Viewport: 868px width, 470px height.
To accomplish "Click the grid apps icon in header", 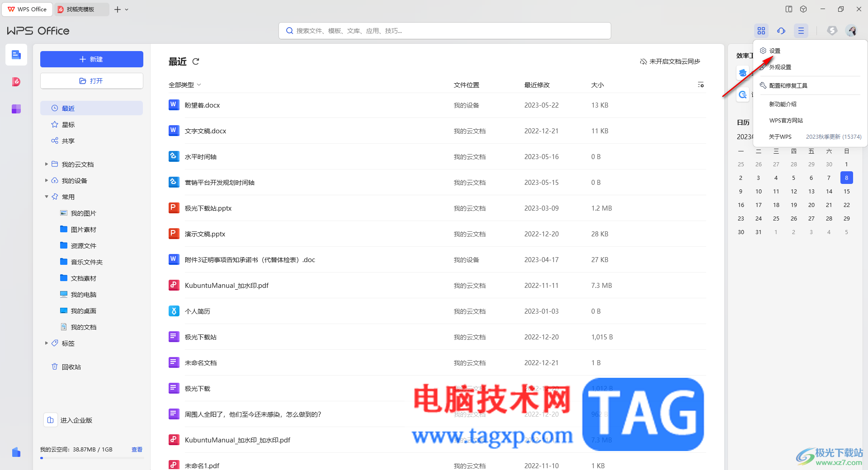I will click(x=761, y=31).
